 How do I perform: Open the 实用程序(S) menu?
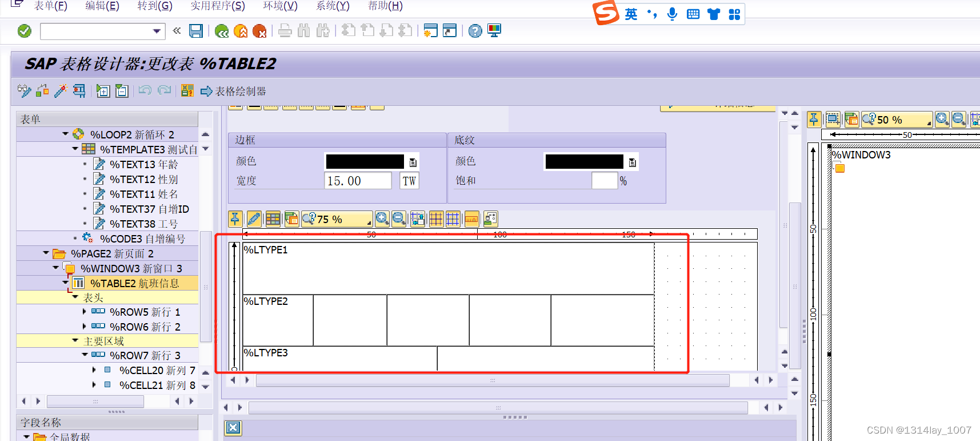click(218, 6)
